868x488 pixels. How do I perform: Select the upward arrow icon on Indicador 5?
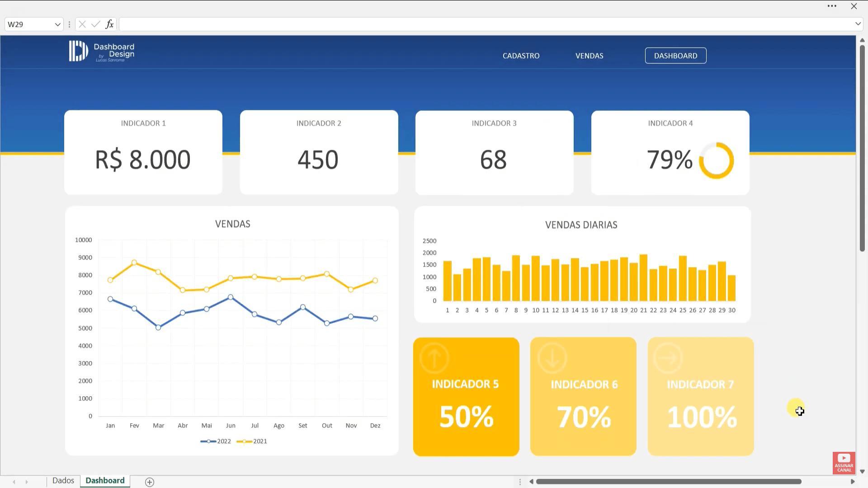click(x=434, y=357)
